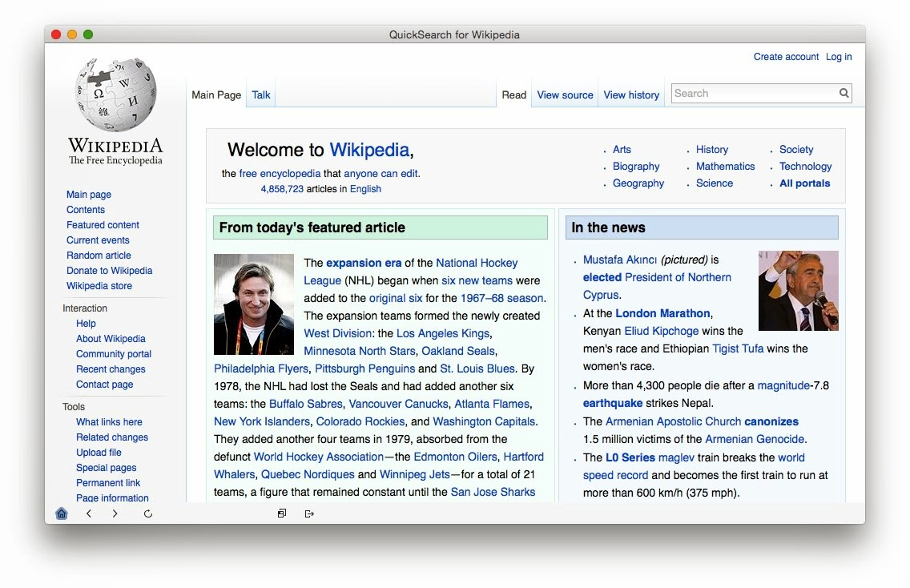Viewport: 910px width, 588px height.
Task: Open the Edmonton Oilers link
Action: [456, 457]
